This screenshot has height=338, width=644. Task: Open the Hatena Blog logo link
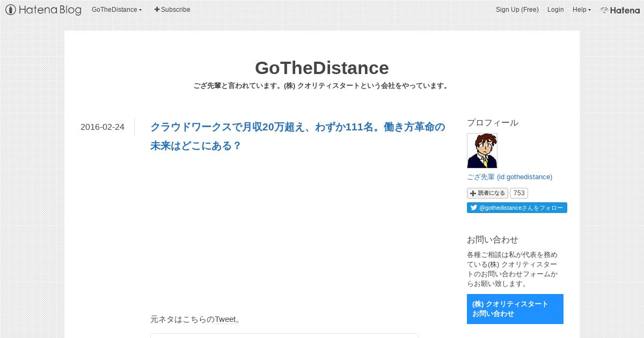(x=43, y=10)
